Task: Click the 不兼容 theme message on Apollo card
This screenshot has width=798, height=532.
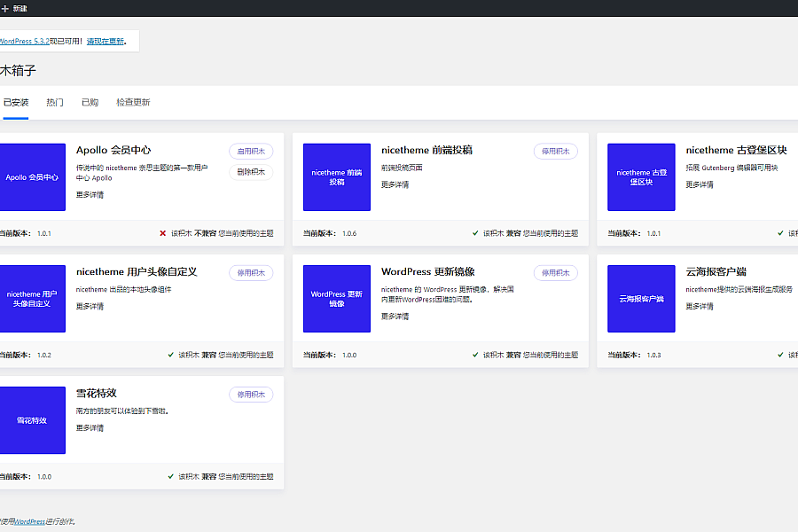Action: (x=223, y=233)
